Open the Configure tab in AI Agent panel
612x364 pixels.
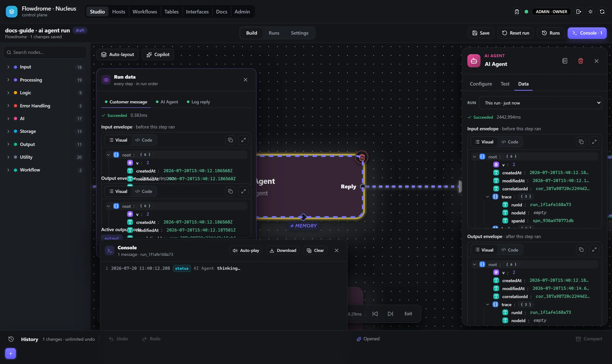(x=481, y=84)
